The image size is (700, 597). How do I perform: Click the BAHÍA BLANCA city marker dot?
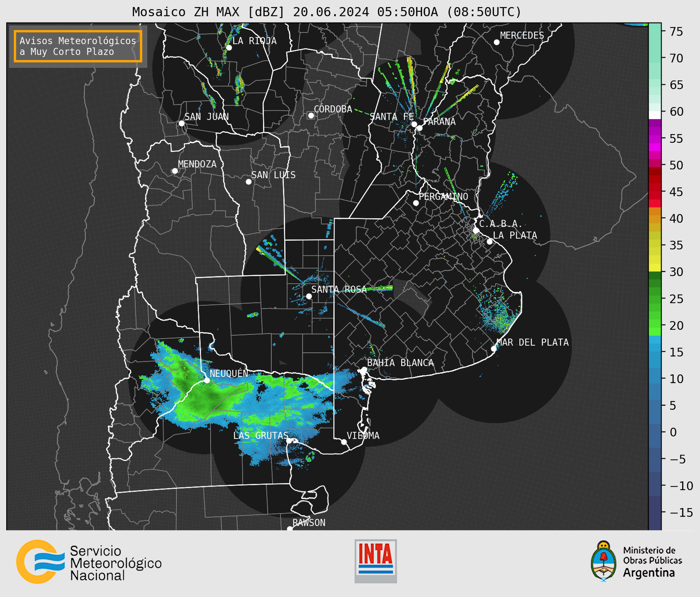(x=364, y=369)
